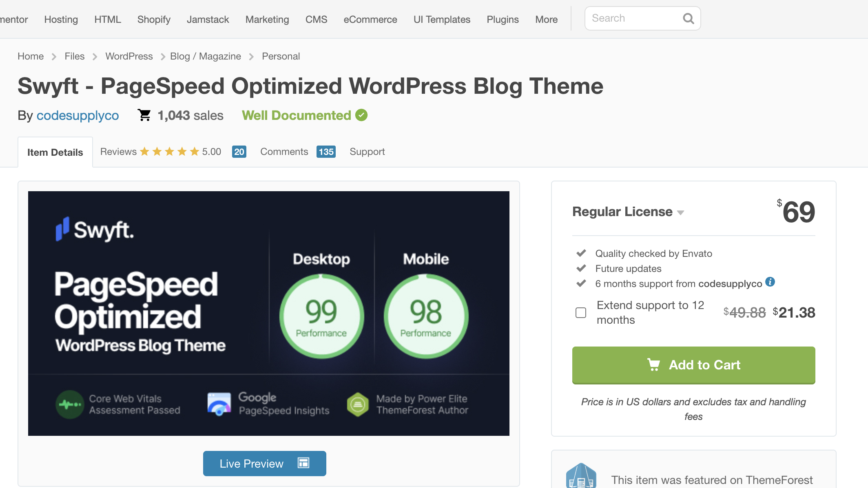Click the white cart icon in Add to Cart
Image resolution: width=868 pixels, height=488 pixels.
pos(653,364)
